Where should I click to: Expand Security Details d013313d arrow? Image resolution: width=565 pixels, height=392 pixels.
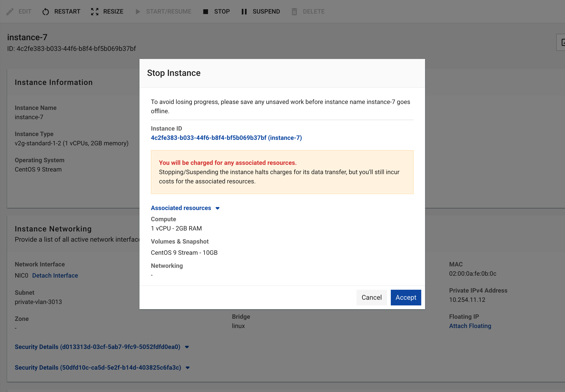187,347
